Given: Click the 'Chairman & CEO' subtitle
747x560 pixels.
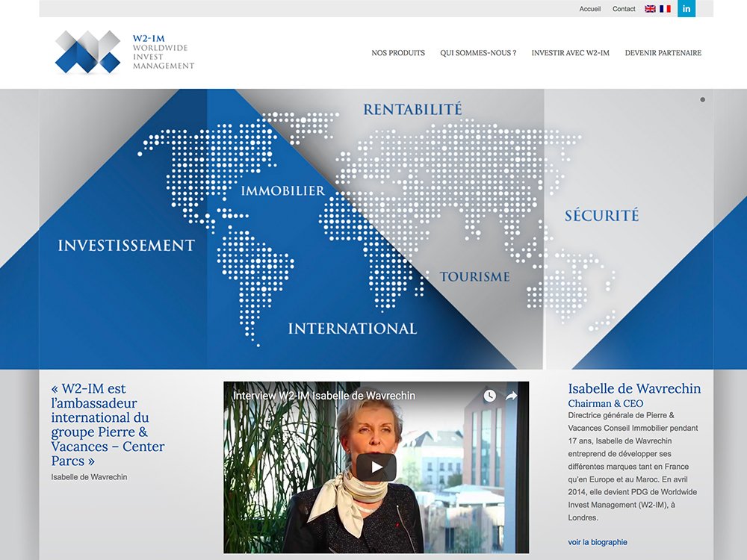Looking at the screenshot, I should pos(606,403).
